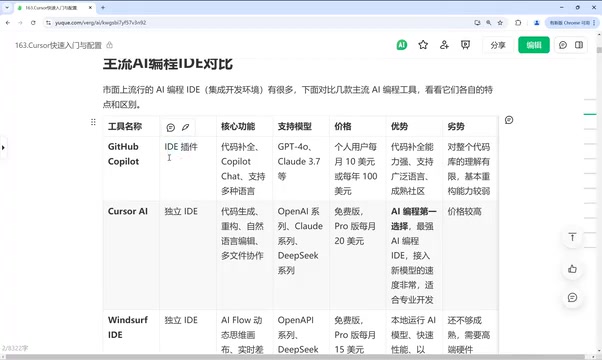602x360 pixels.
Task: Click the intro paragraph 市面上流行的 AI 编程 IDE
Action: click(x=298, y=97)
